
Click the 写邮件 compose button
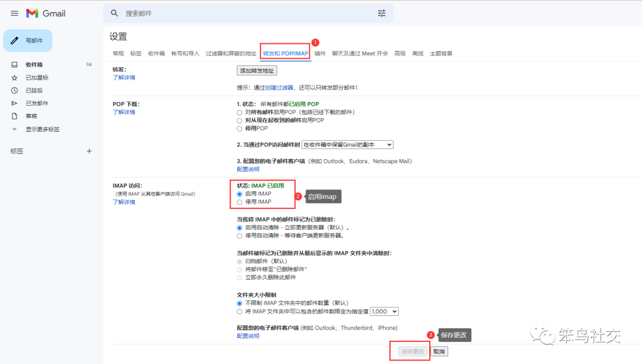click(x=28, y=40)
